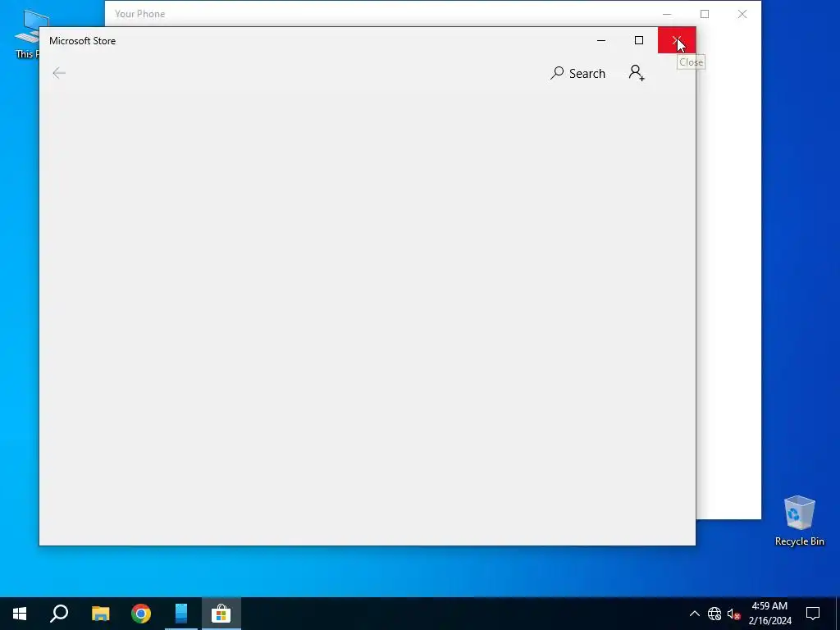Select the This PC desktop icon

coord(27,34)
